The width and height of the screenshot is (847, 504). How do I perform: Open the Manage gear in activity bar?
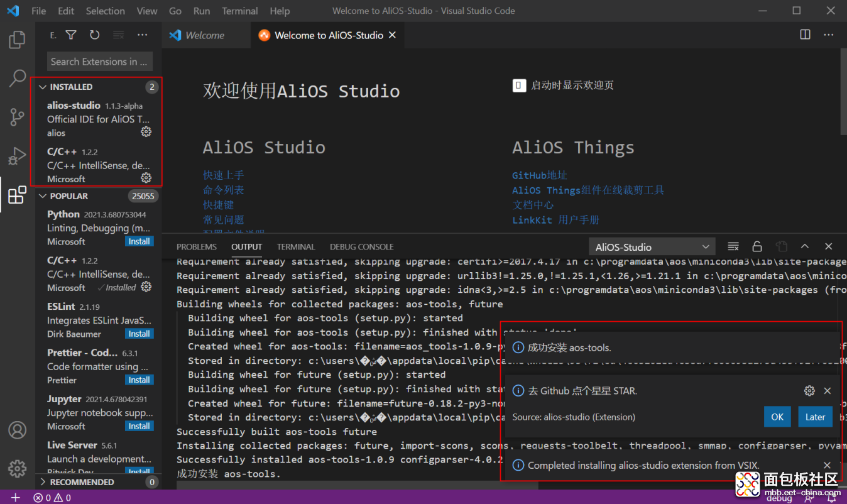[17, 468]
